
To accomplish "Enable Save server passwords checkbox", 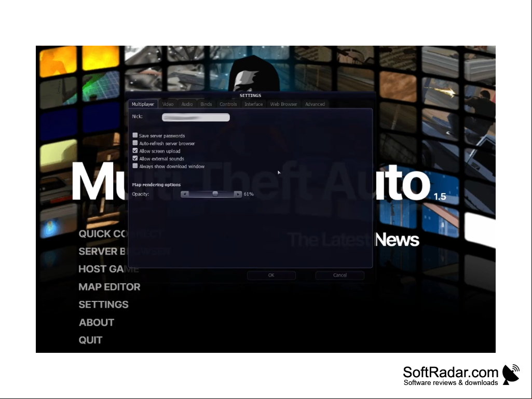I will 135,135.
